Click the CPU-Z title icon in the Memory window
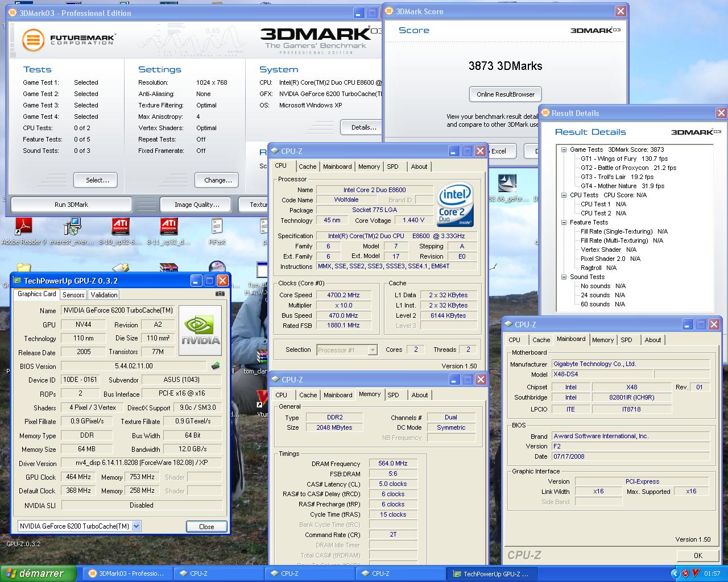728x582 pixels. click(x=274, y=380)
